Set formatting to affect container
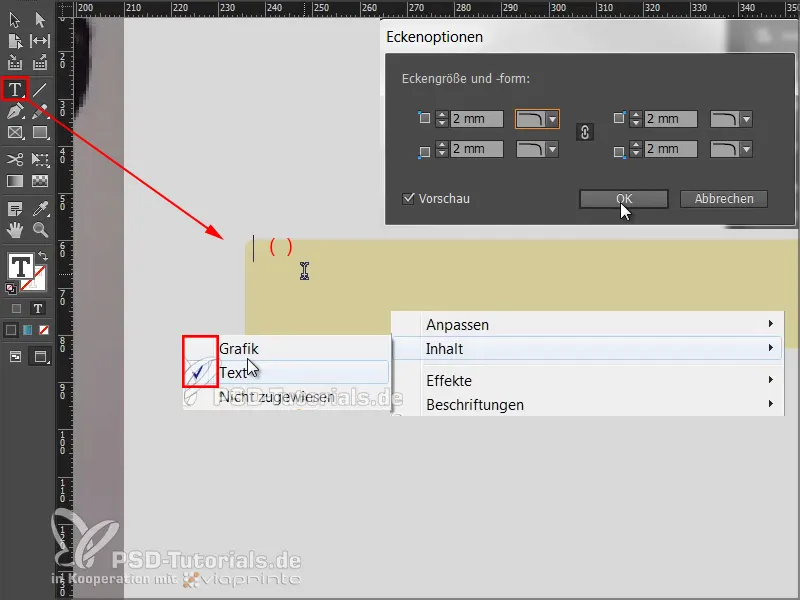 coord(16,308)
